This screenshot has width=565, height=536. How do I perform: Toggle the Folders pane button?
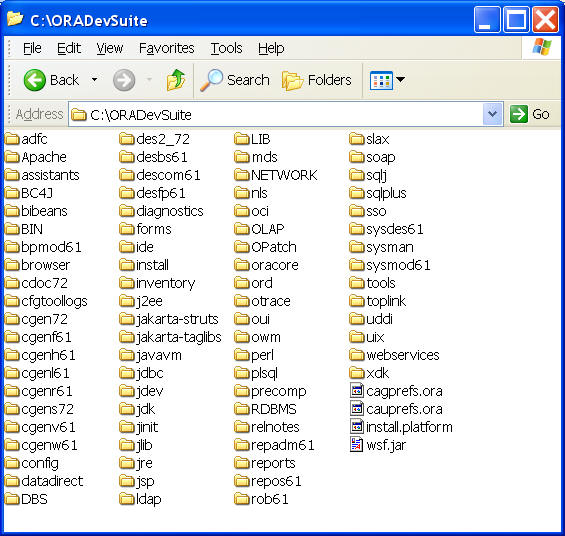(x=316, y=80)
